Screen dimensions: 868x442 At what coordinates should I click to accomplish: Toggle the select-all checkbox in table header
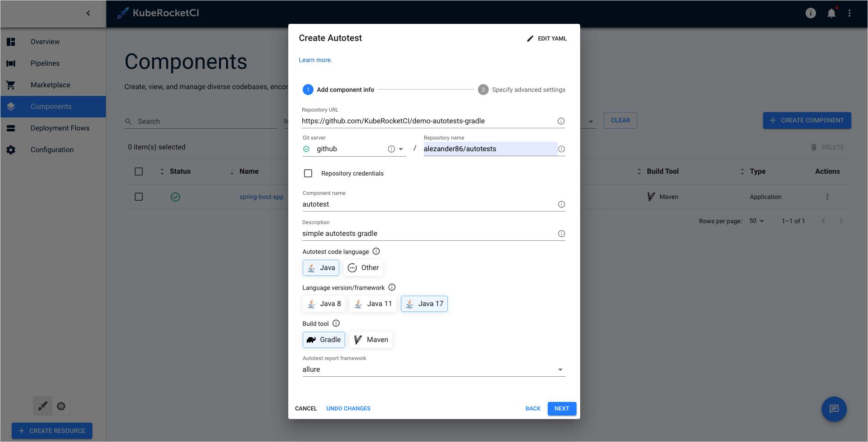[139, 171]
